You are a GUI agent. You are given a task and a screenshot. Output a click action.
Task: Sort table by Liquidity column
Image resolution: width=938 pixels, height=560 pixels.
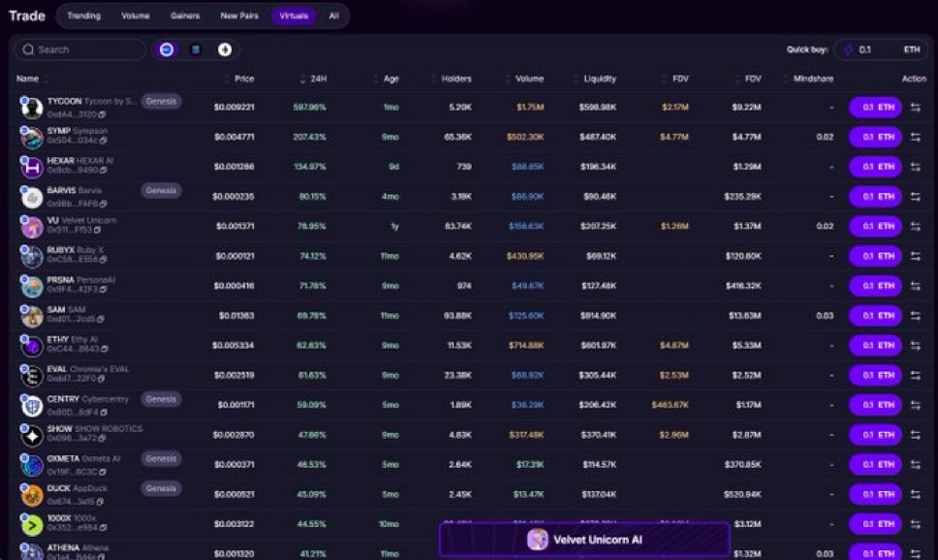coord(595,79)
